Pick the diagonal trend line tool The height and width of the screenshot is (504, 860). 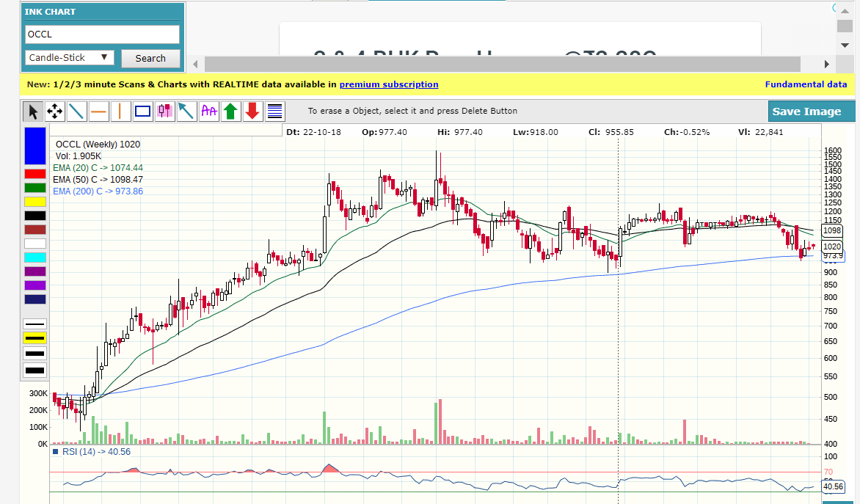pyautogui.click(x=76, y=112)
